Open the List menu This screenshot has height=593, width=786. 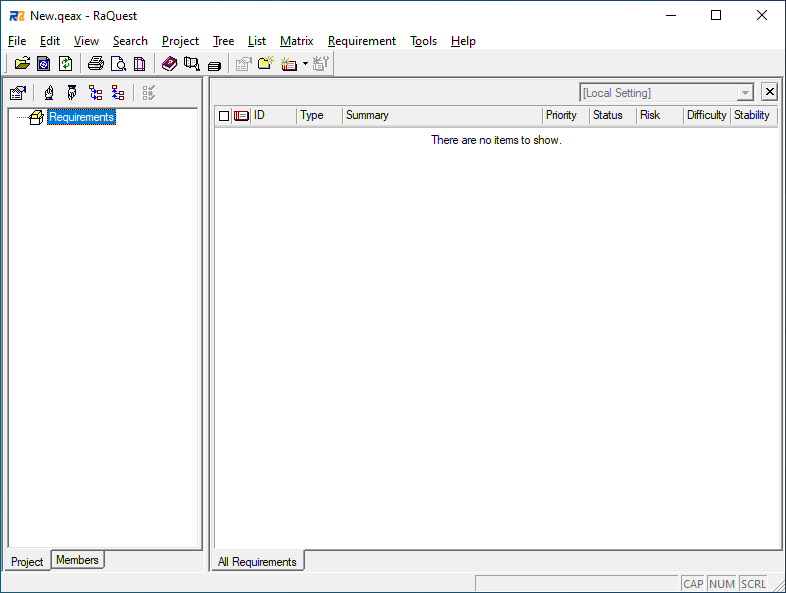tap(257, 41)
